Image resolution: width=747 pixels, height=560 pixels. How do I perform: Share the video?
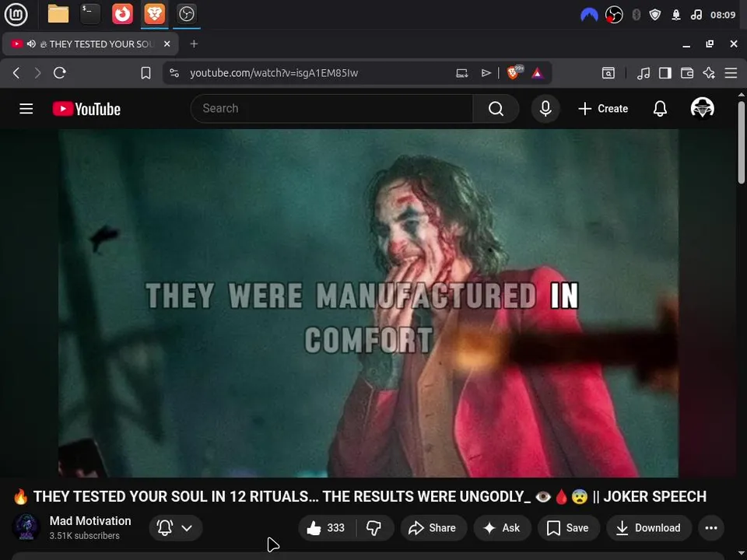tap(433, 527)
